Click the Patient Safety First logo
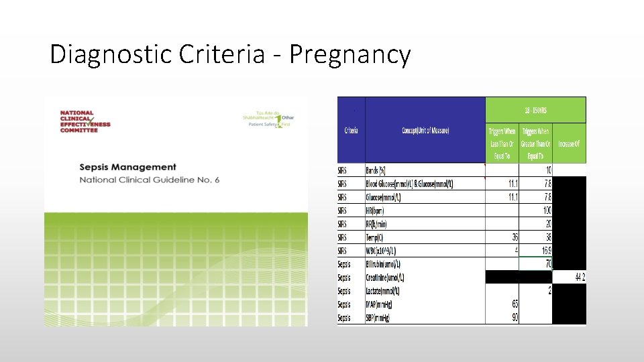The height and width of the screenshot is (362, 644). [268, 119]
